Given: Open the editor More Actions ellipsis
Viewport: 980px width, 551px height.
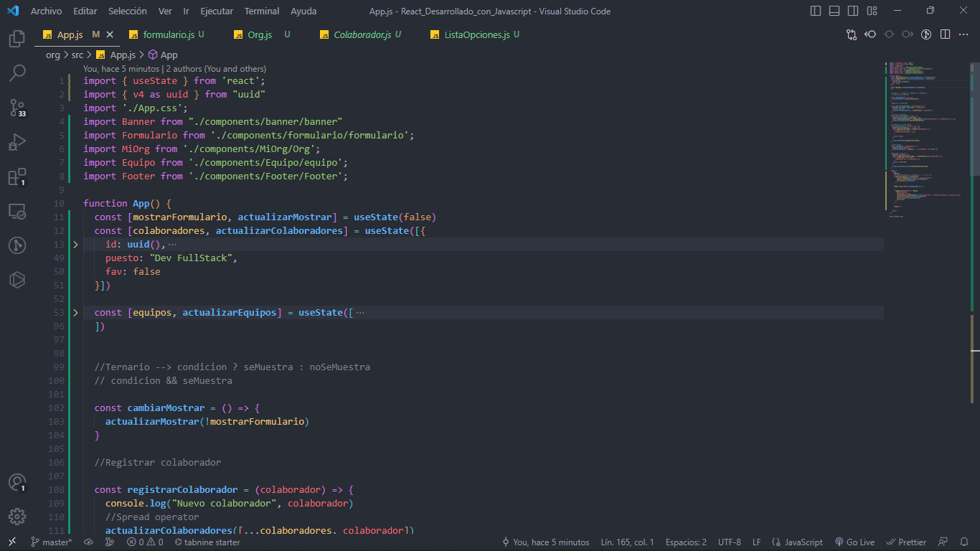Looking at the screenshot, I should 963,34.
